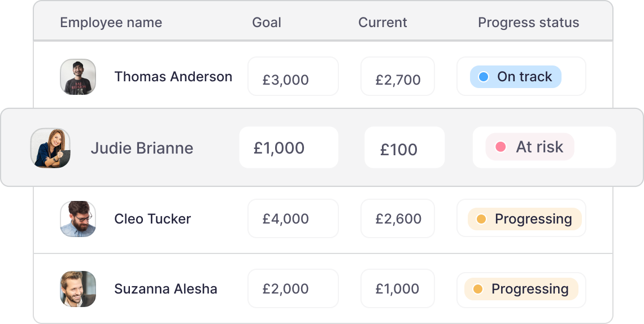
Task: Click Cleo Tucker's orange Progressing dot
Action: coord(481,219)
